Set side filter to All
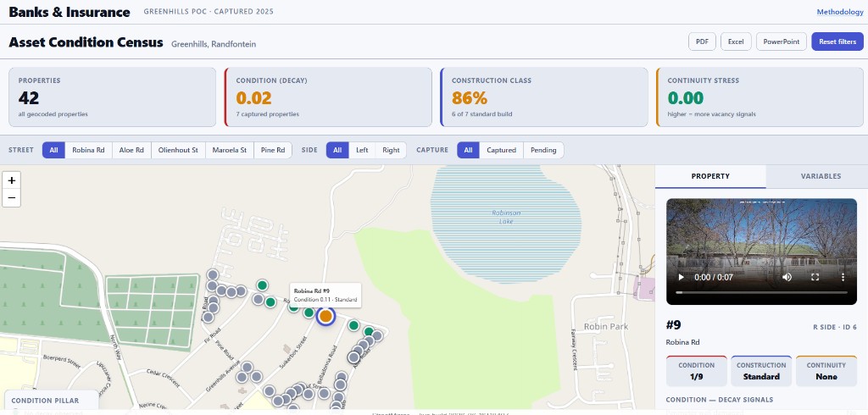This screenshot has width=868, height=415. click(x=337, y=150)
